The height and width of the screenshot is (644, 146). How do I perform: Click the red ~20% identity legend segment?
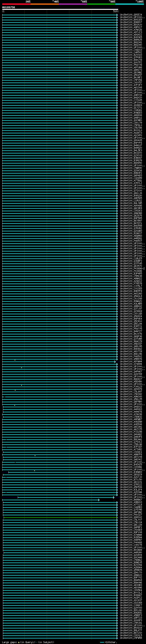(16, 4)
